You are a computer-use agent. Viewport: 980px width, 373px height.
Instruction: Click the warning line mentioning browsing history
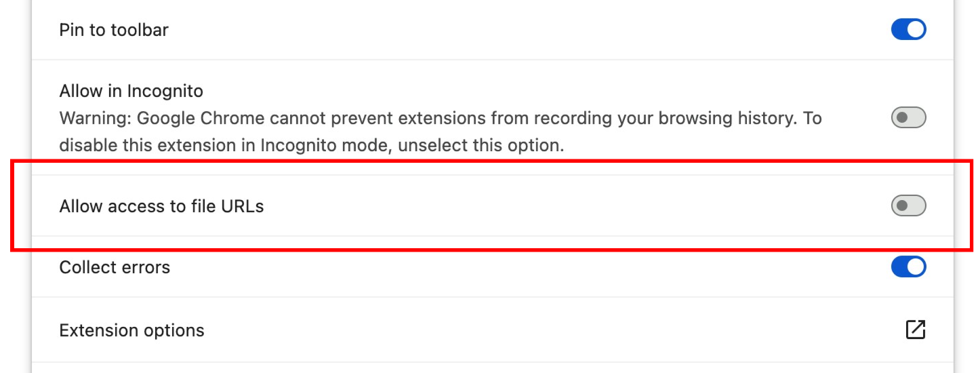441,119
